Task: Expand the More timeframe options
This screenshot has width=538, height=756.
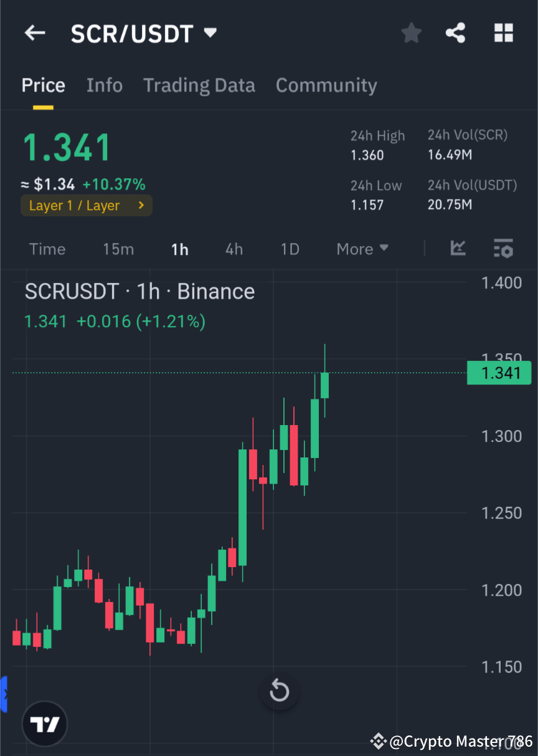Action: [362, 249]
